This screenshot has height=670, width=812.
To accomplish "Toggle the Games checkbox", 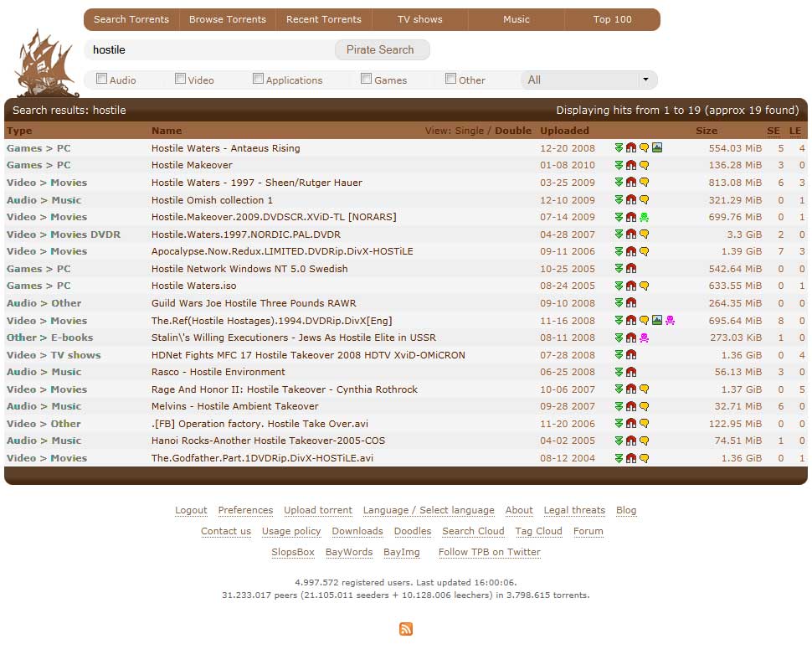I will pos(366,78).
